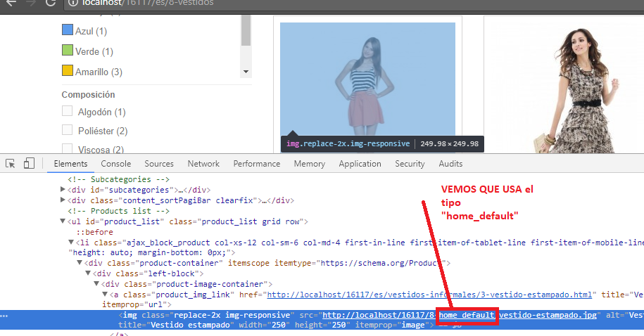Collapse the div class="left-block" node
Viewport: 644px width, 336px height.
[89, 273]
